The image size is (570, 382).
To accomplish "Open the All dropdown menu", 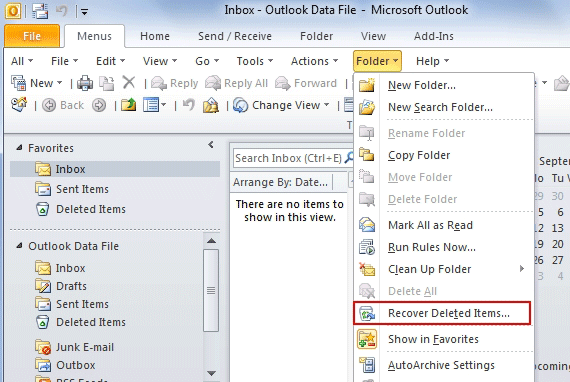I will click(x=22, y=61).
